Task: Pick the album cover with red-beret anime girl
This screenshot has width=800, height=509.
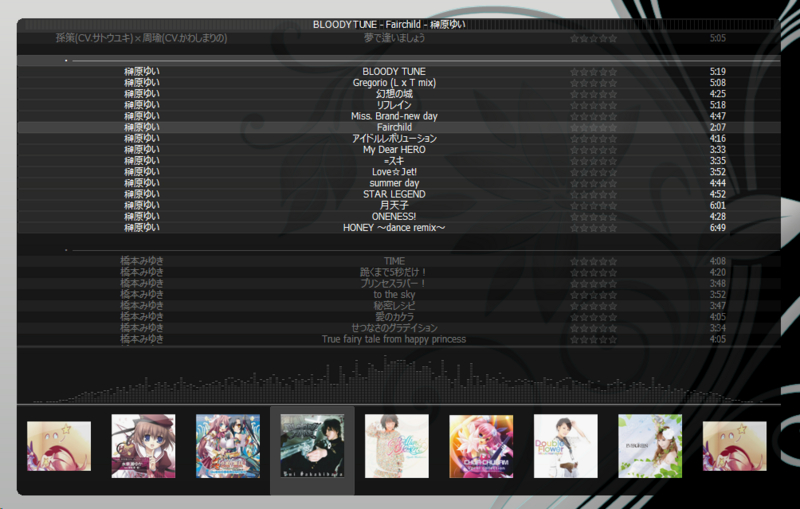Action: click(x=143, y=446)
